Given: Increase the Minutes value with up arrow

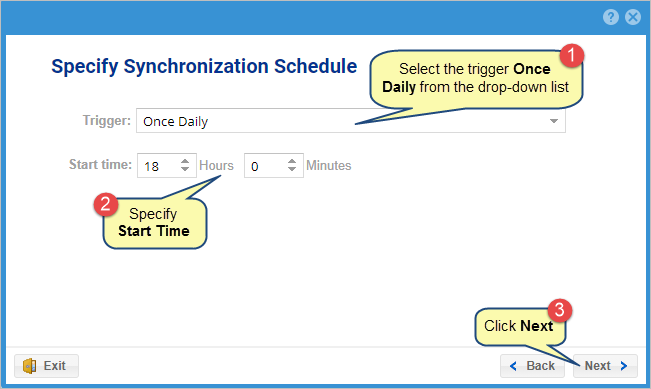Looking at the screenshot, I should (x=292, y=161).
